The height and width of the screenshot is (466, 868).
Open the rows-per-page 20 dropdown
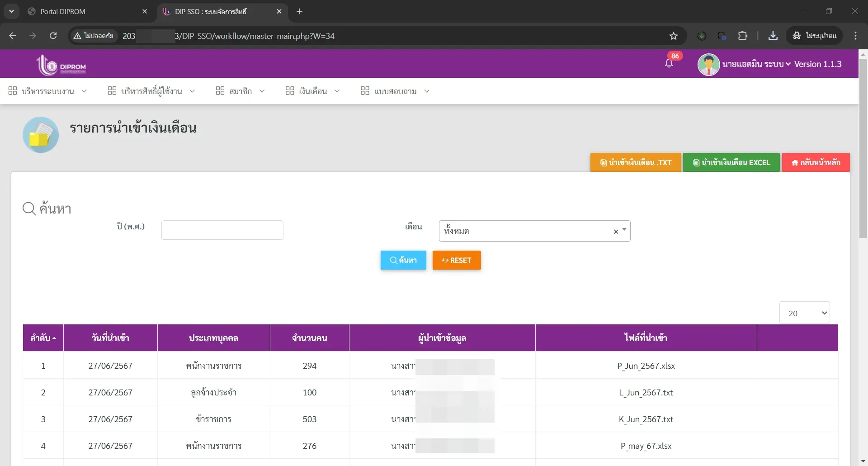[x=805, y=313]
